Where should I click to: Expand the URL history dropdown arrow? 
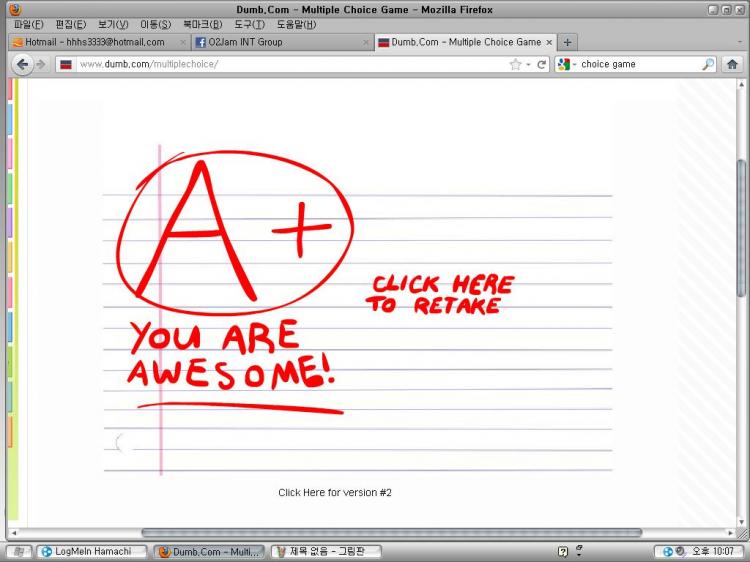coord(529,64)
